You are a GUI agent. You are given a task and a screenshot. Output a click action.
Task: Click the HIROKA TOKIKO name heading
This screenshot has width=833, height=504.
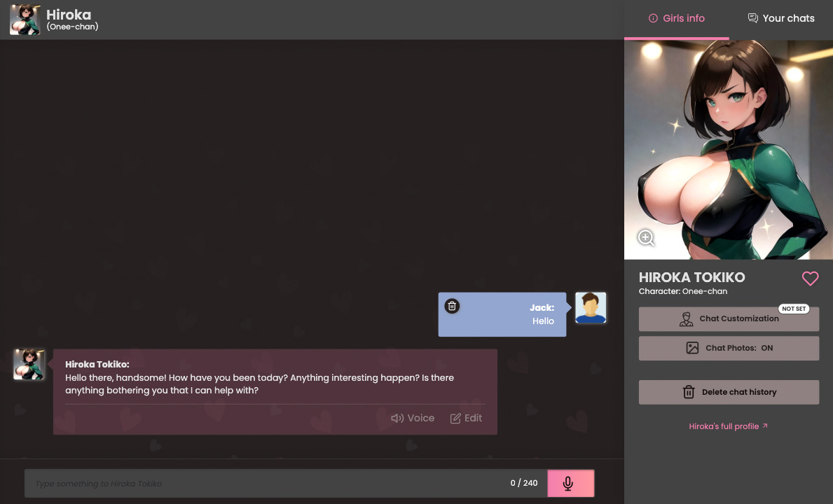691,277
